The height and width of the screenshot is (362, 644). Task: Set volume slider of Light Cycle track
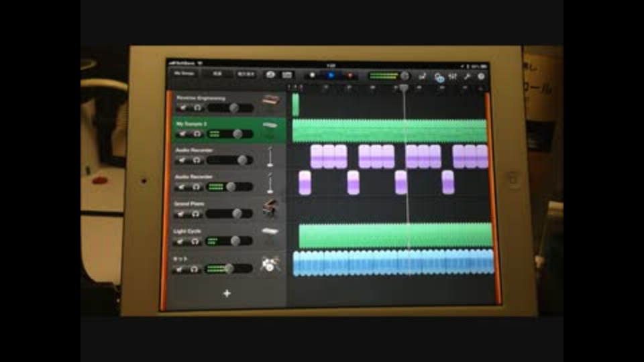click(229, 241)
